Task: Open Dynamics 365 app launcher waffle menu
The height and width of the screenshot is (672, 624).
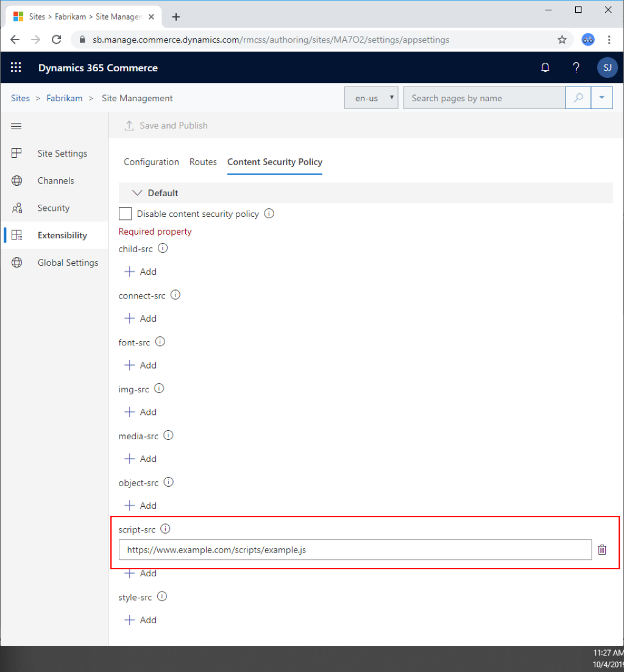Action: (x=16, y=68)
